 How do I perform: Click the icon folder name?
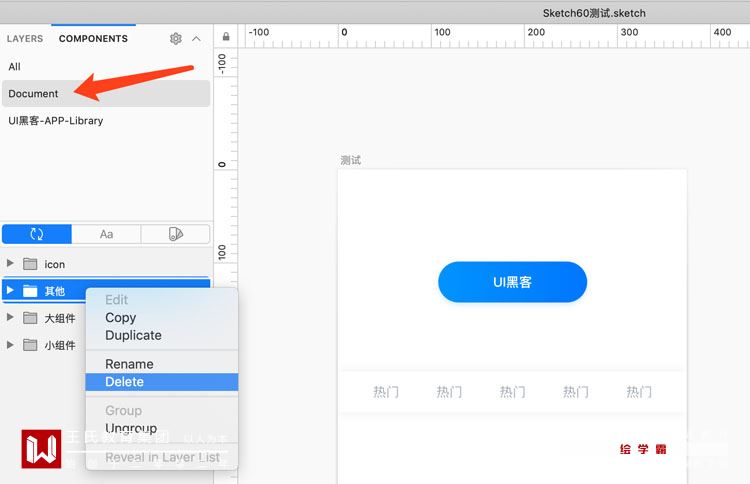tap(55, 264)
